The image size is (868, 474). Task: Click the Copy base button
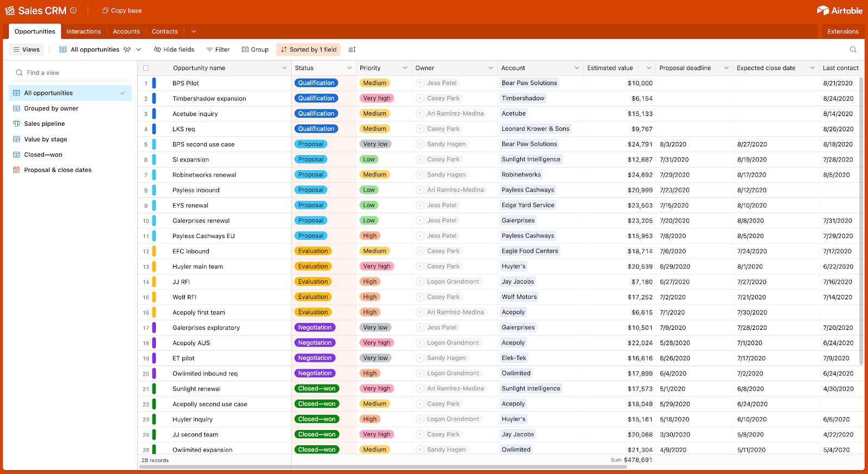[x=122, y=10]
